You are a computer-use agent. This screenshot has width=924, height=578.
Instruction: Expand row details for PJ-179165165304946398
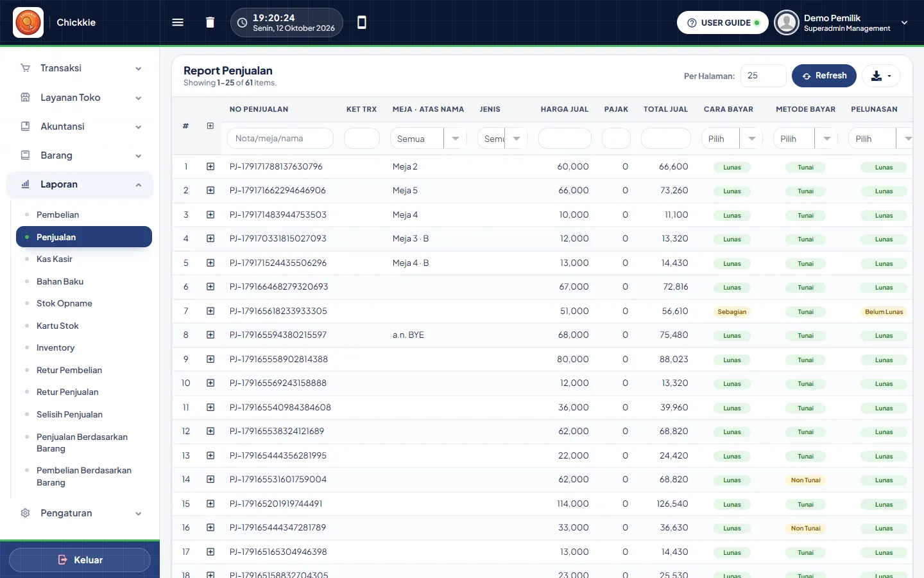pyautogui.click(x=210, y=552)
